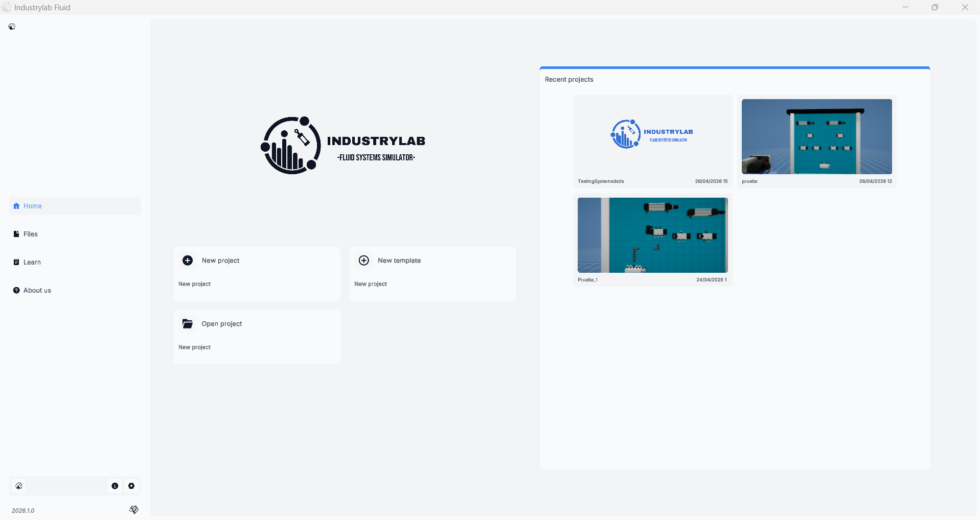Image resolution: width=980 pixels, height=520 pixels.
Task: Open the info icon in the sidebar footer
Action: click(x=115, y=486)
